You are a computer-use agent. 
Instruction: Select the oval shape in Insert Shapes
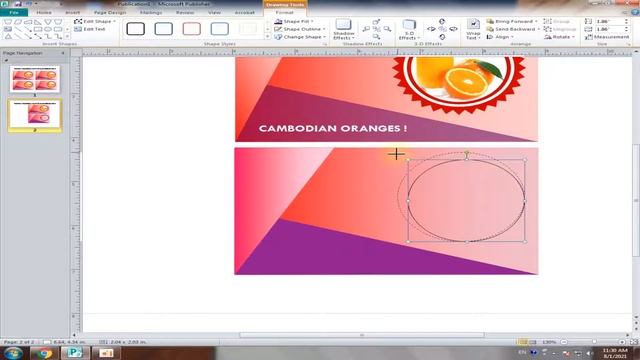pos(48,29)
